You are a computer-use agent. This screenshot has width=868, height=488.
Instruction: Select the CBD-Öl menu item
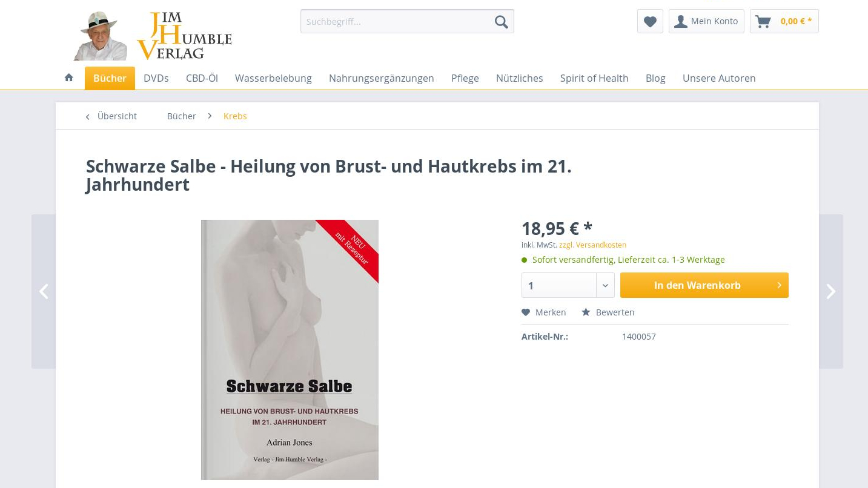point(202,78)
